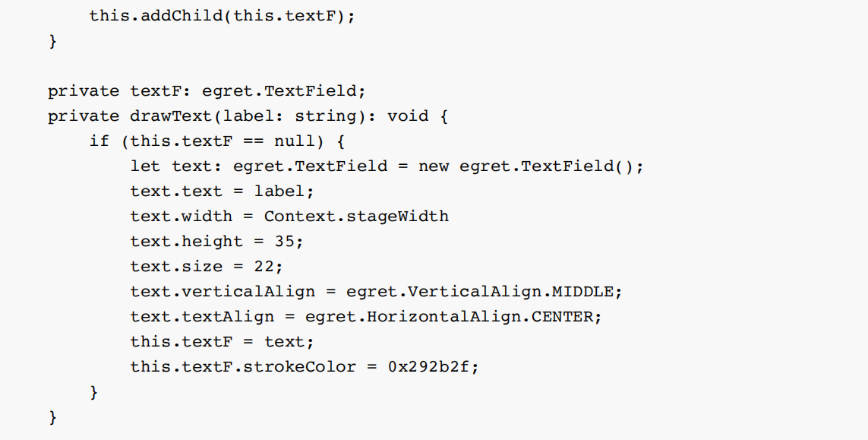Click the this.addChild(this.textF) line
This screenshot has height=440, width=868.
click(x=222, y=15)
